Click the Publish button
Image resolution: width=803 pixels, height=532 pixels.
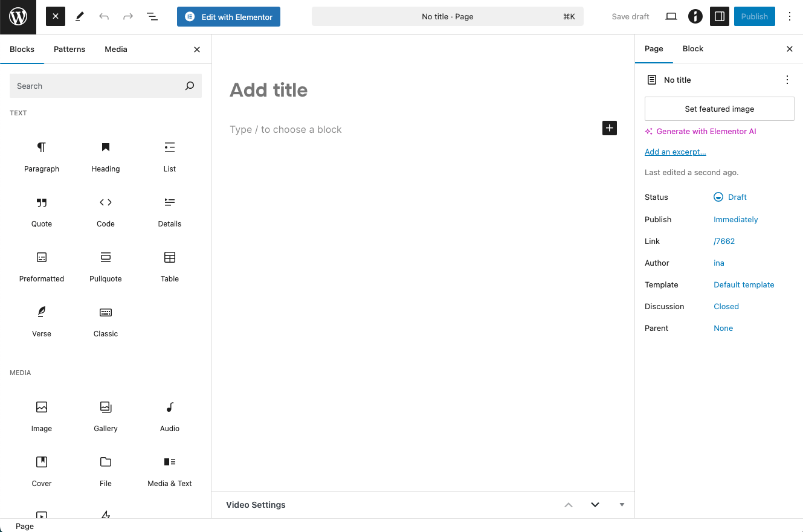(754, 17)
